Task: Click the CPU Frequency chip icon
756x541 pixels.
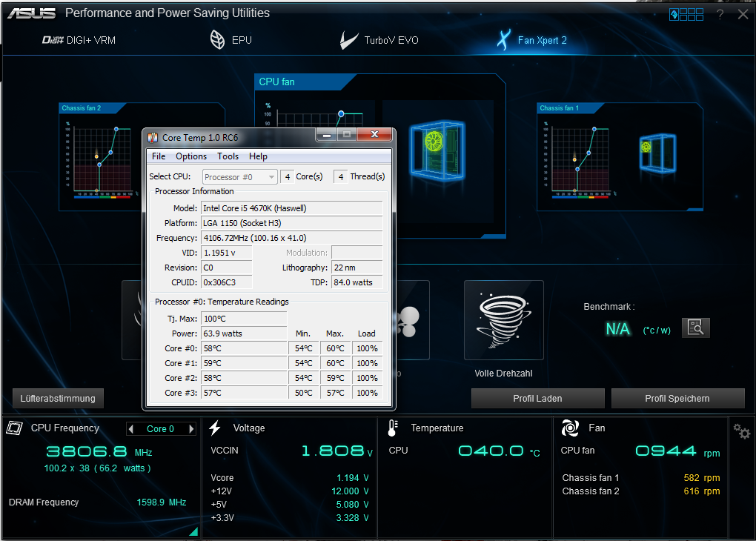Action: pos(15,428)
